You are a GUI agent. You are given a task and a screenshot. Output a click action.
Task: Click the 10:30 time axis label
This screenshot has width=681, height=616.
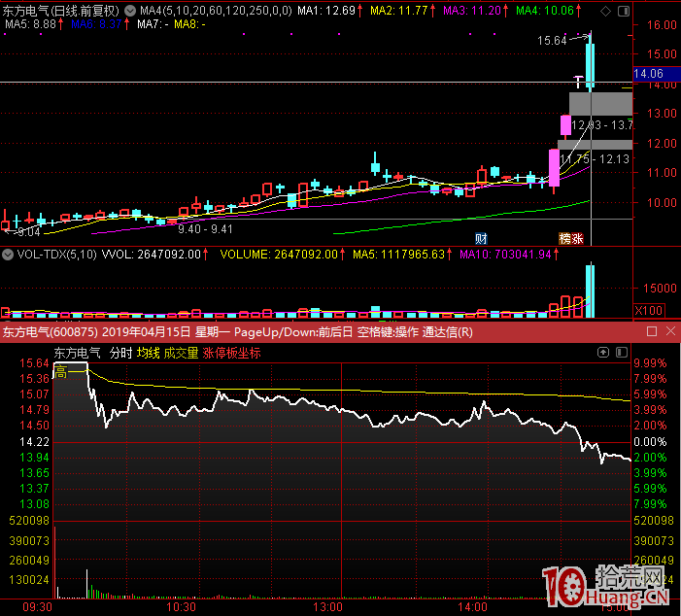[181, 607]
